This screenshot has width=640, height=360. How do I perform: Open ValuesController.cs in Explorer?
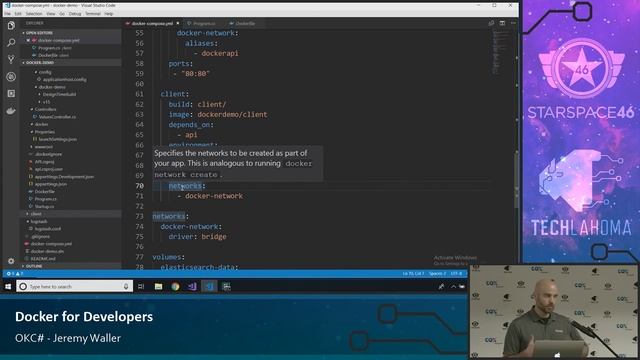coord(57,117)
